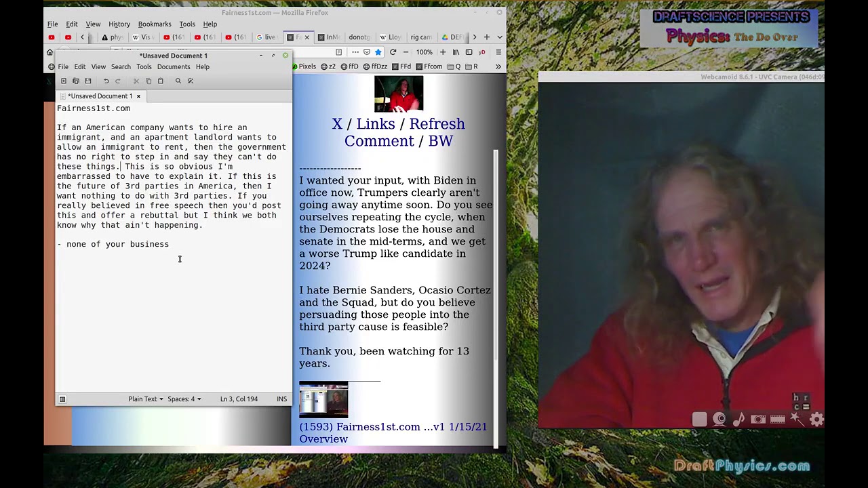Image resolution: width=868 pixels, height=488 pixels.
Task: Open the effects magic wand in Webcamoid
Action: pos(797,420)
